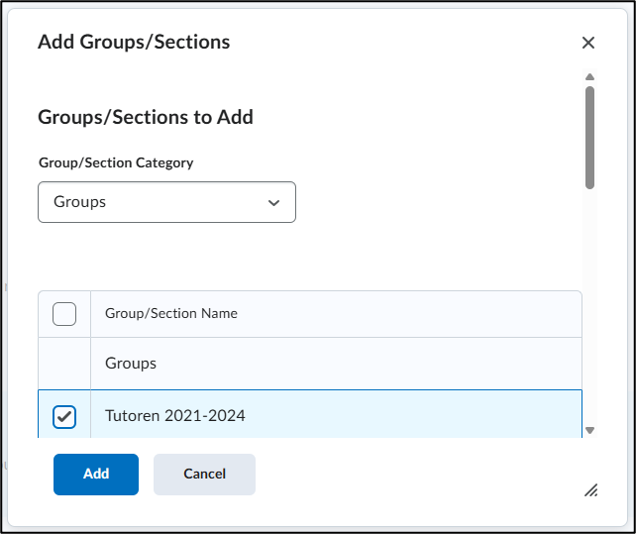Click the Groups text inside the dropdown
The image size is (636, 534).
click(x=80, y=202)
